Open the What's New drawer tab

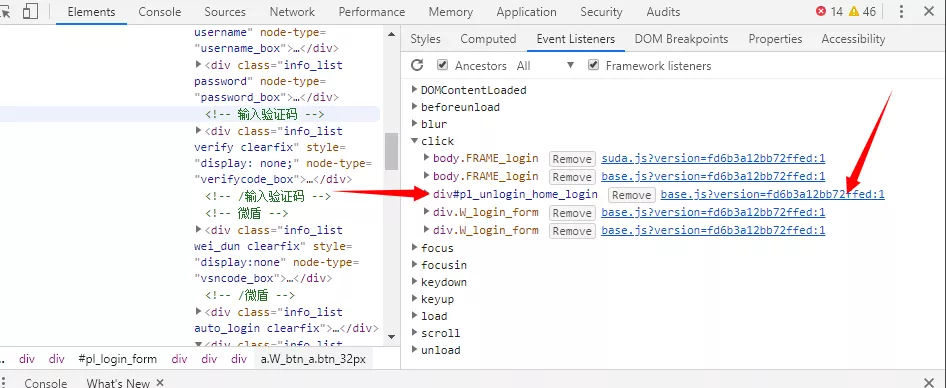(x=118, y=383)
